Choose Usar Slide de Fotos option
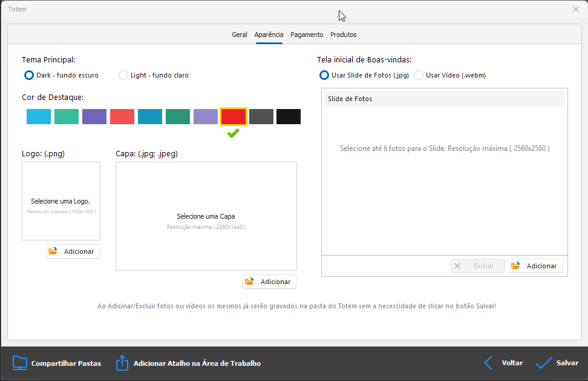588x381 pixels. tap(324, 75)
